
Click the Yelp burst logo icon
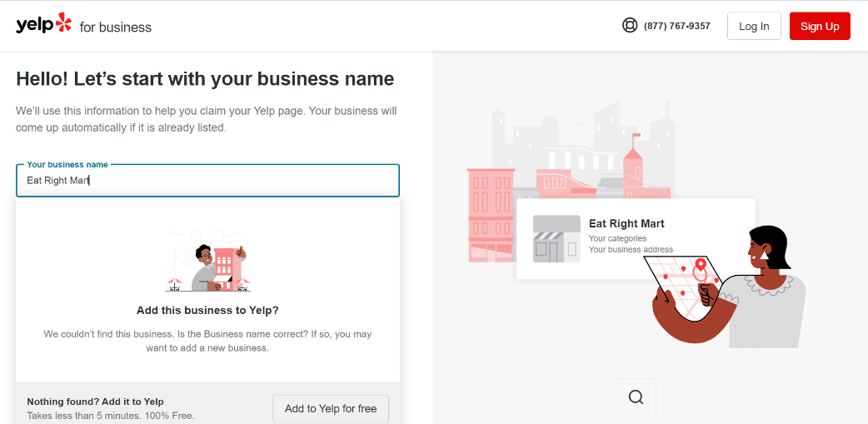(63, 22)
